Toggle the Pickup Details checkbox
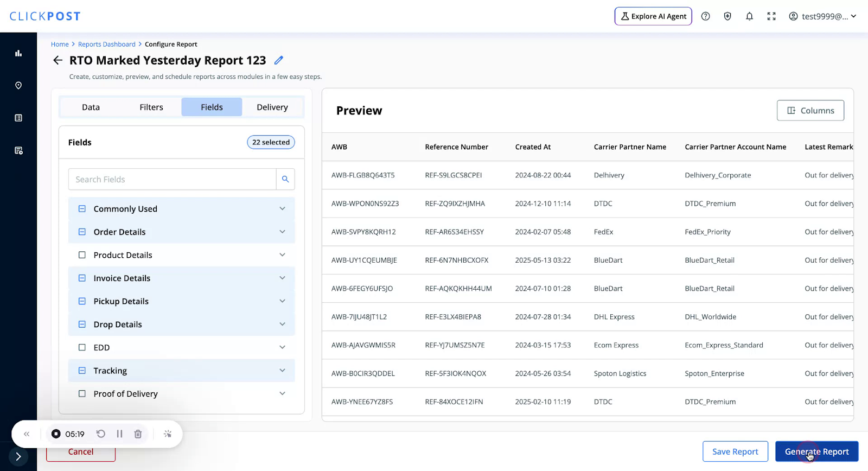This screenshot has width=868, height=471. 82,301
